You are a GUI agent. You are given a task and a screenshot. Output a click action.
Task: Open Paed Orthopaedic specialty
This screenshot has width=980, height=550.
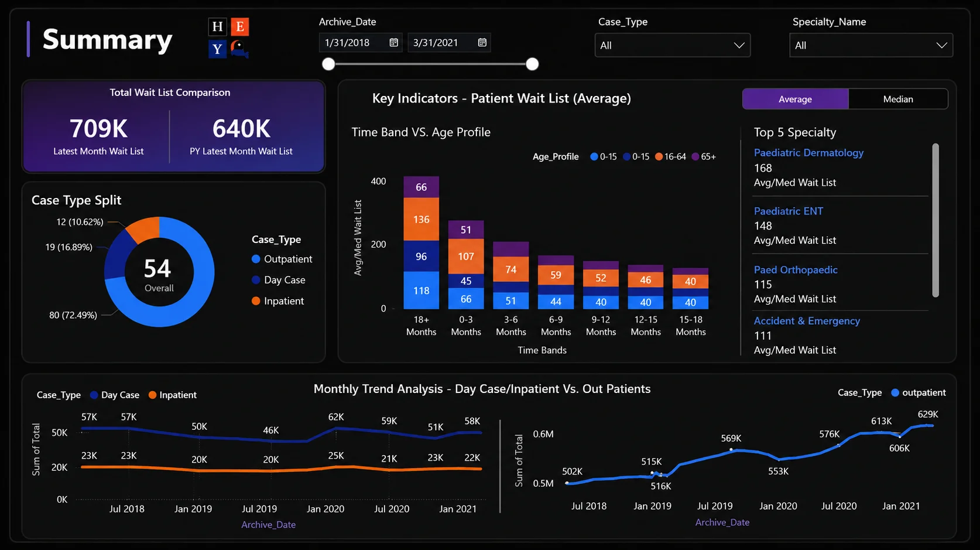point(796,270)
